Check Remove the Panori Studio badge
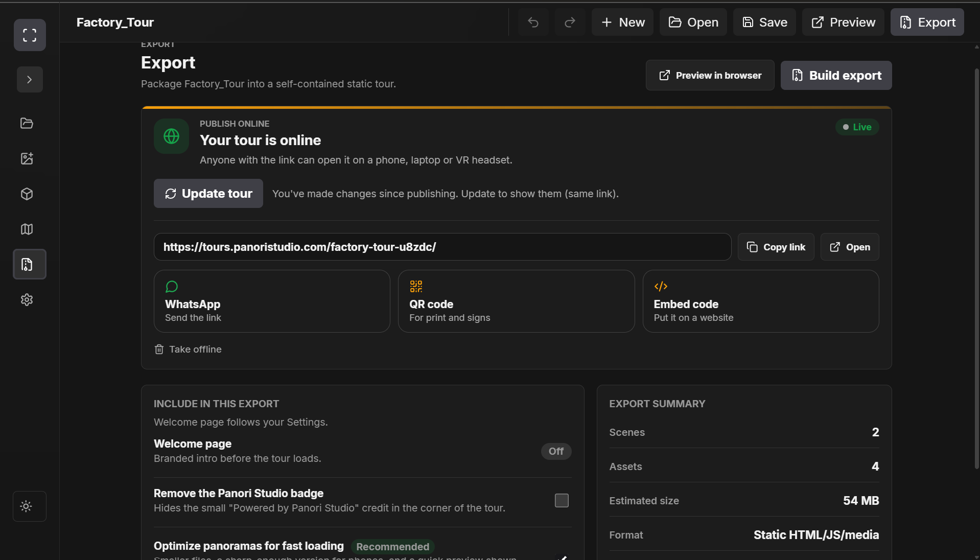The image size is (980, 560). [562, 500]
